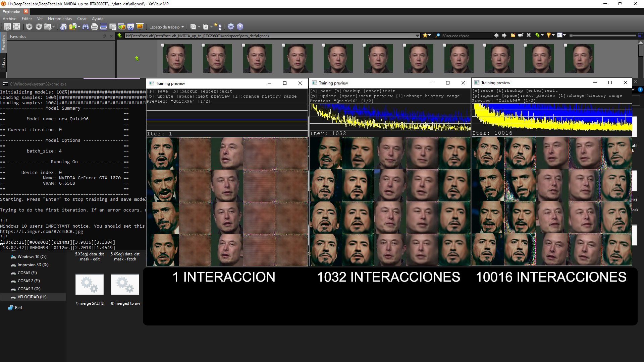
Task: Open the favorites star dropdown arrow
Action: [x=430, y=35]
